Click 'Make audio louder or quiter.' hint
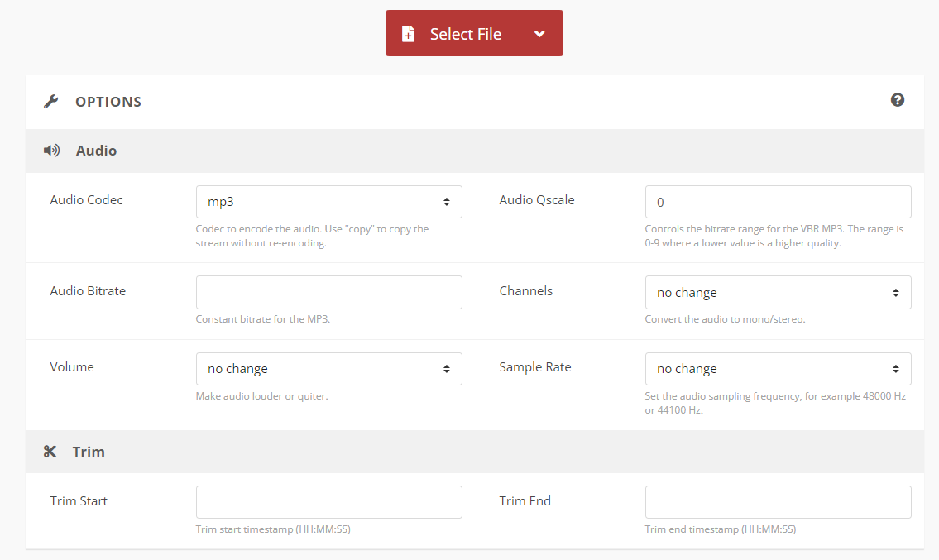This screenshot has width=939, height=560. coord(261,396)
